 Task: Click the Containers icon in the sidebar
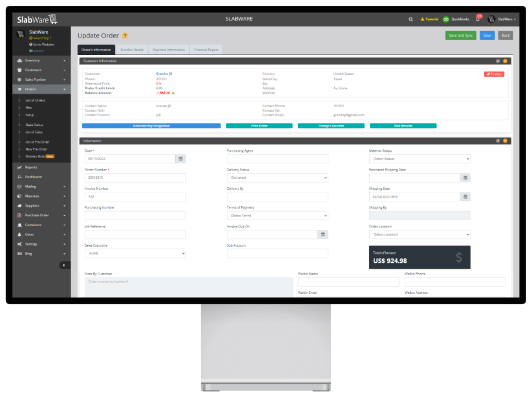click(x=19, y=225)
